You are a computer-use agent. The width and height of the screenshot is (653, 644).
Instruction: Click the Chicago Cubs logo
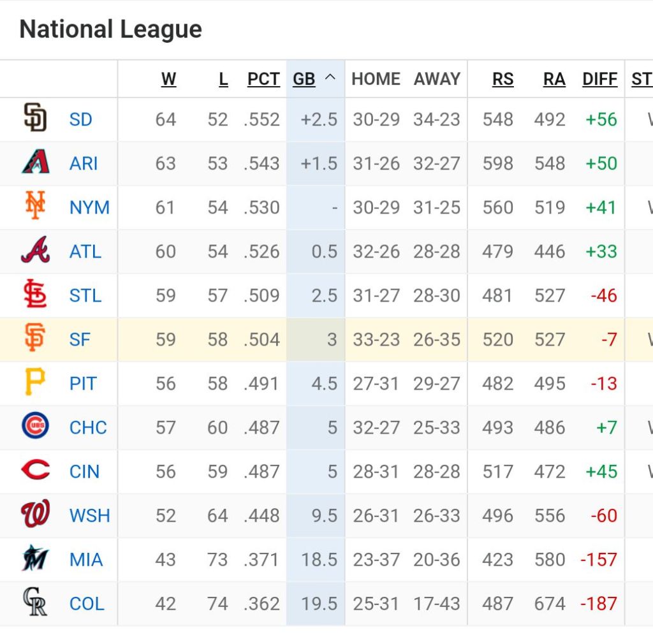click(35, 427)
